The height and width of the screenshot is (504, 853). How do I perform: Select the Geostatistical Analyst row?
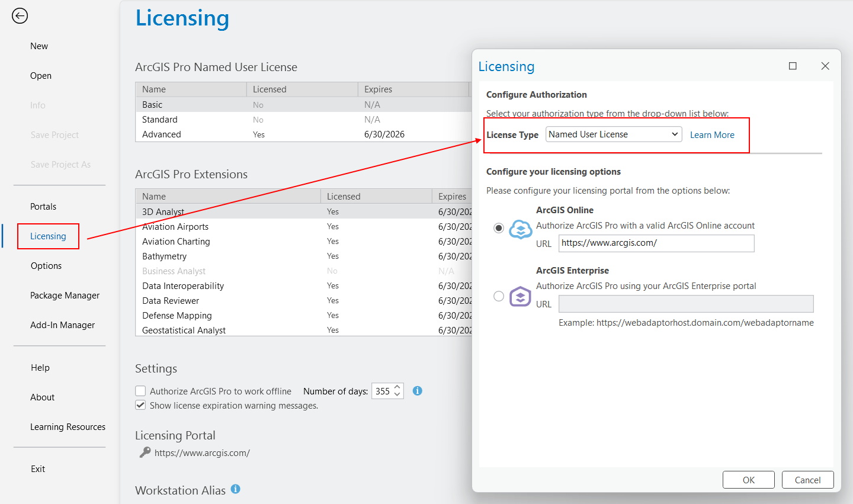[x=303, y=330]
